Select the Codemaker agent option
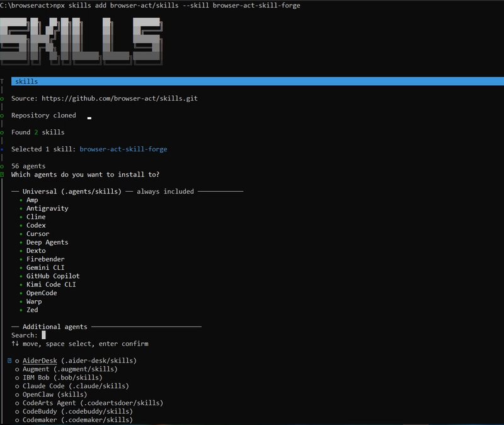504x425 pixels. (x=74, y=419)
